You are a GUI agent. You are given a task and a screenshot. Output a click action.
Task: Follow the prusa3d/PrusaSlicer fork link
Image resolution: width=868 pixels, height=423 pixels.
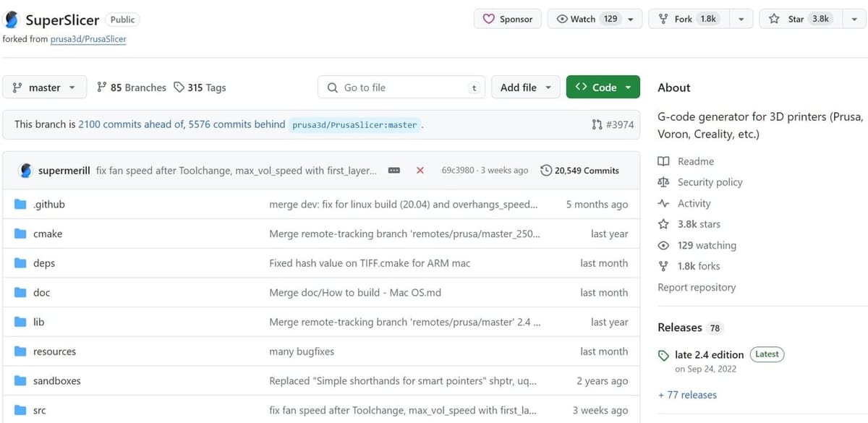88,39
